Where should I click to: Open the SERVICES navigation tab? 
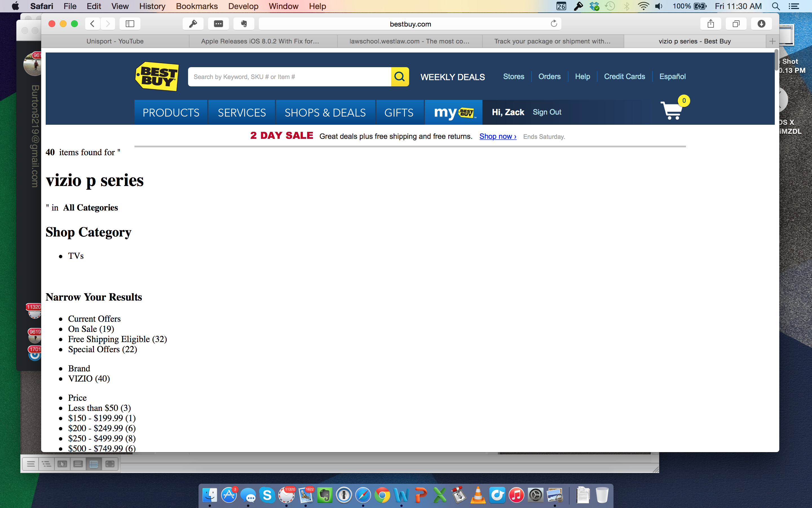[x=242, y=112]
